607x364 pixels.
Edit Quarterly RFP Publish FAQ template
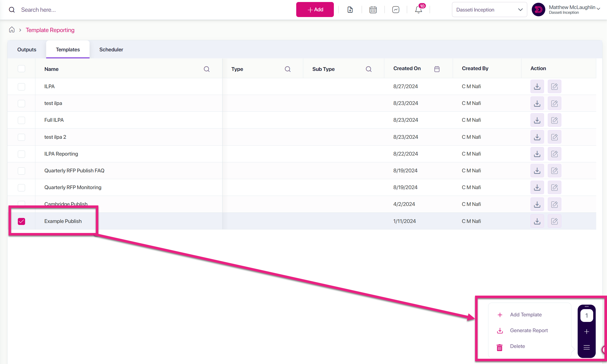point(554,171)
